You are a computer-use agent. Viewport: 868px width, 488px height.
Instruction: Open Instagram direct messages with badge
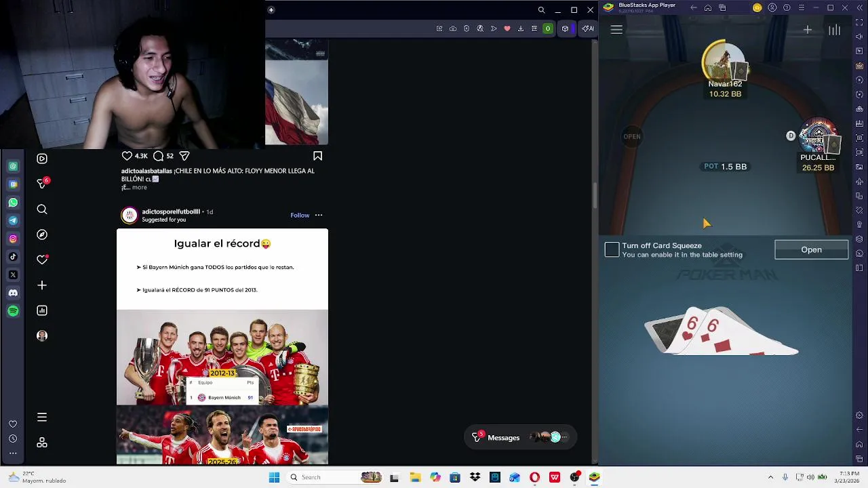click(42, 183)
